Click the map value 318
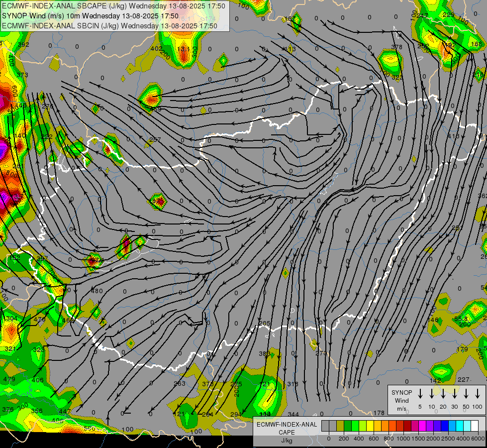Screen dimensions: 487x448 click(292, 384)
